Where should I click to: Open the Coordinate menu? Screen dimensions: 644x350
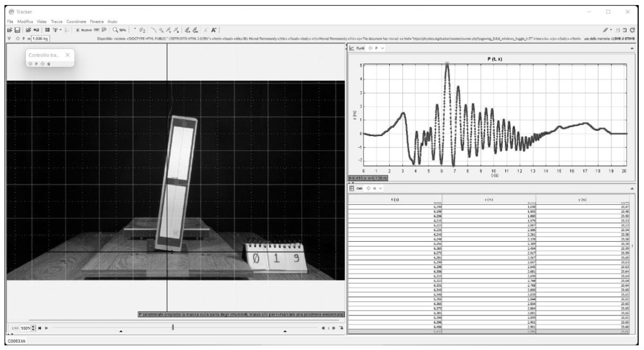(76, 22)
